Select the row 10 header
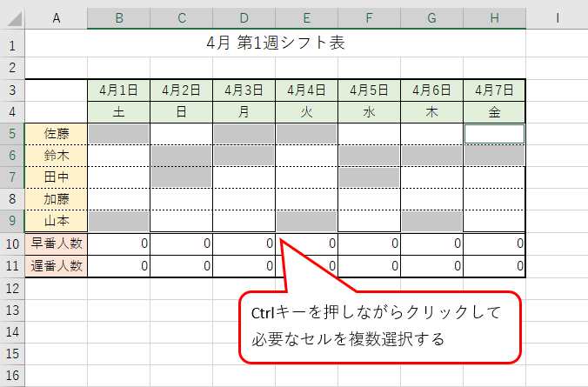588x387 pixels. click(x=12, y=244)
